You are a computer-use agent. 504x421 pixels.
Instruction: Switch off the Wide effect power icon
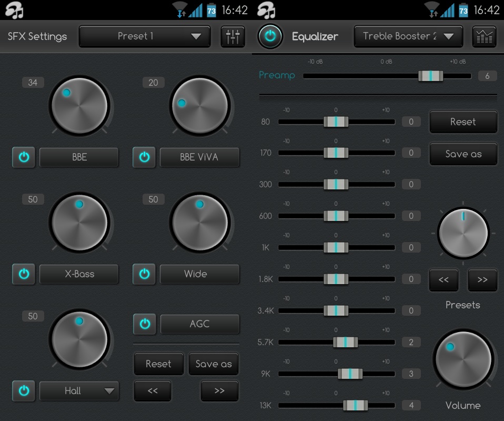(144, 274)
